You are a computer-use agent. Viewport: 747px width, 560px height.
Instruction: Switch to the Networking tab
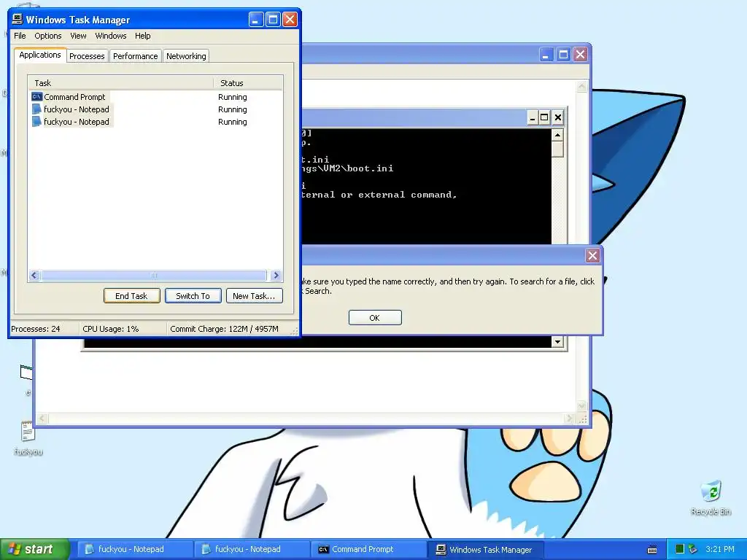(186, 56)
